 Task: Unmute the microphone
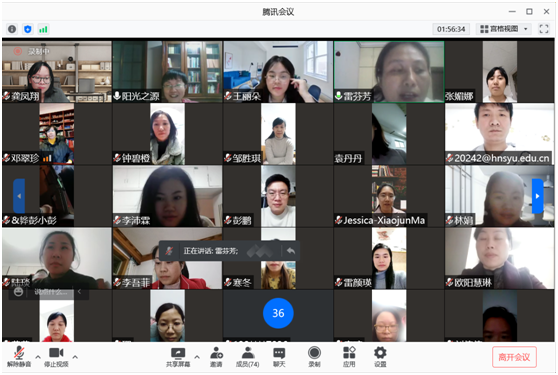tap(19, 357)
